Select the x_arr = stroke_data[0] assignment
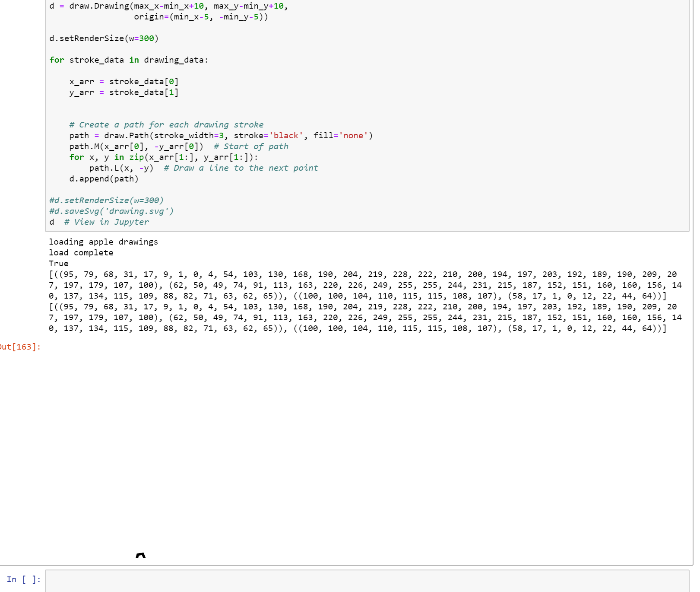This screenshot has width=700, height=592. (x=124, y=81)
